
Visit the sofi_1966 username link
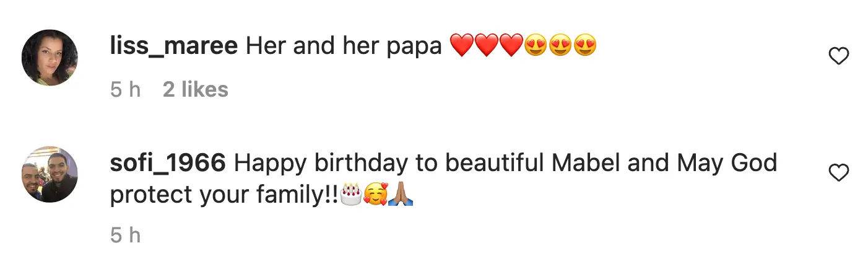pos(167,163)
